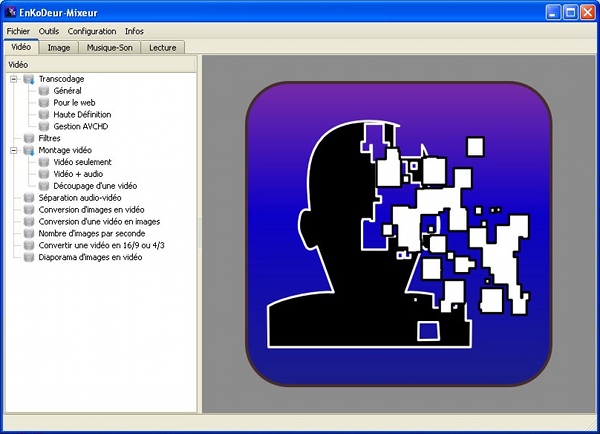Choose Vidéo + audio montage
Image resolution: width=600 pixels, height=434 pixels.
(78, 174)
